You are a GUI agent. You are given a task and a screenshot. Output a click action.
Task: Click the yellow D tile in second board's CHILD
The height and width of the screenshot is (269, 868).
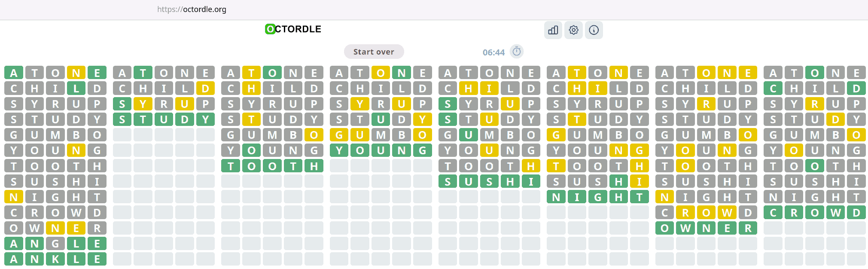coord(205,89)
